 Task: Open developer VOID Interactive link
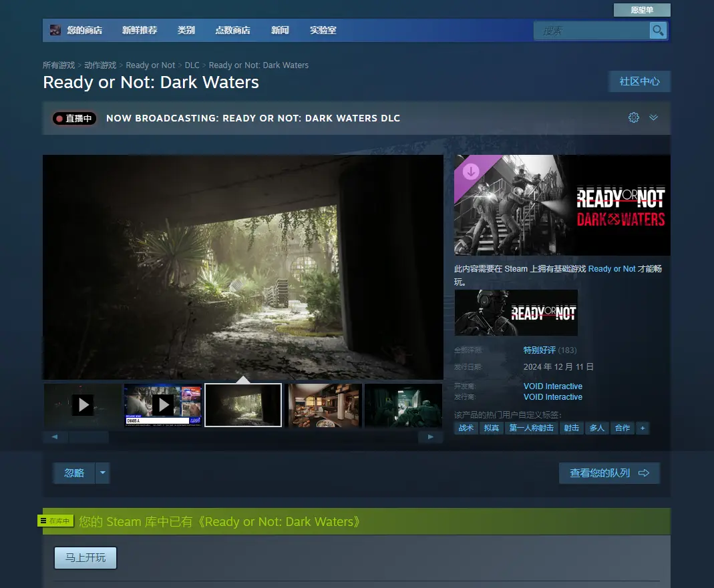553,386
